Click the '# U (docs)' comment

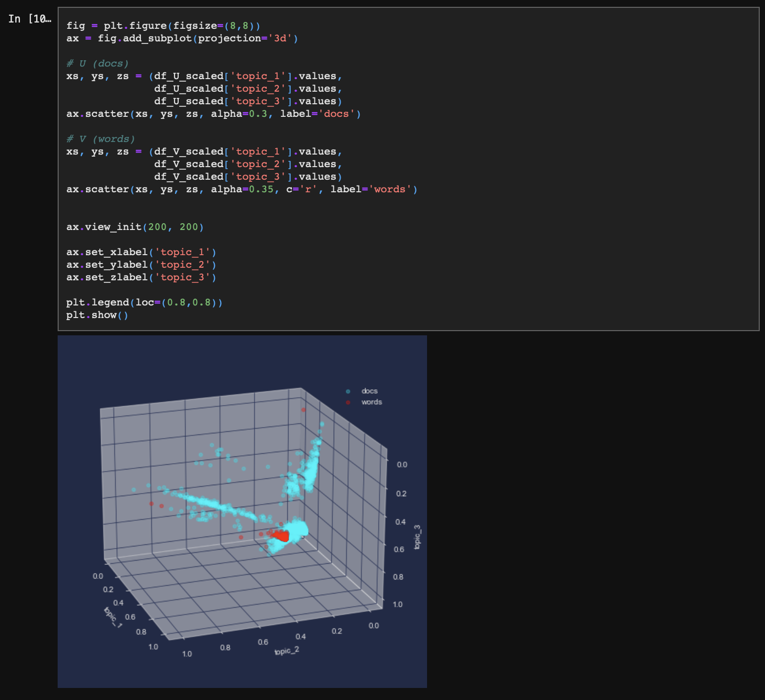click(97, 63)
